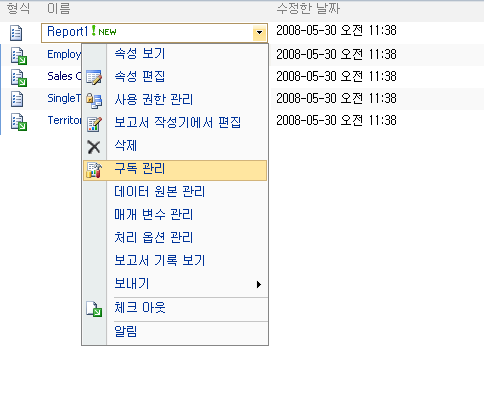Click the modified date of Employ row
The image size is (484, 409).
pos(336,54)
